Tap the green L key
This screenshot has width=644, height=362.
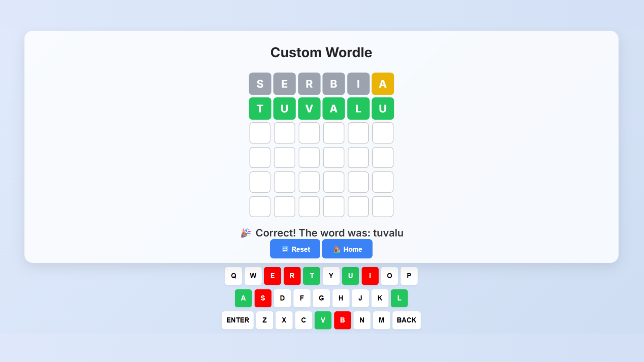pyautogui.click(x=399, y=298)
